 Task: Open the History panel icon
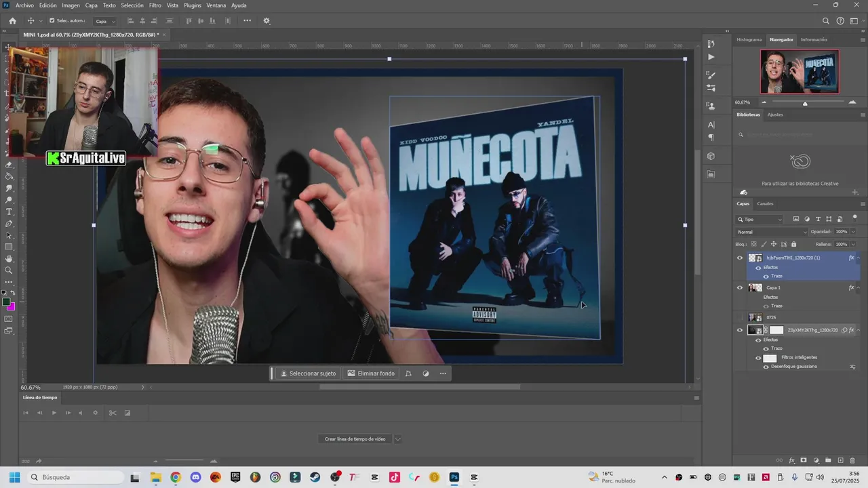[x=711, y=44]
